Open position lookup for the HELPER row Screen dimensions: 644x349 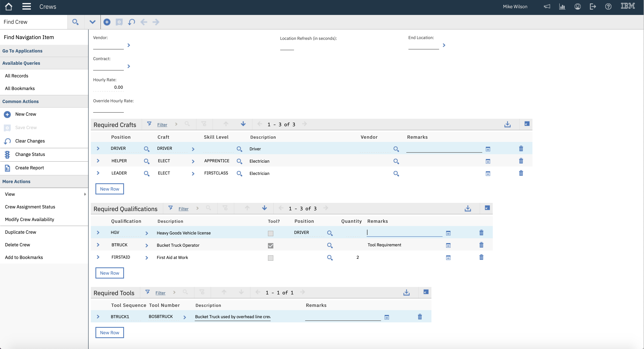click(146, 161)
